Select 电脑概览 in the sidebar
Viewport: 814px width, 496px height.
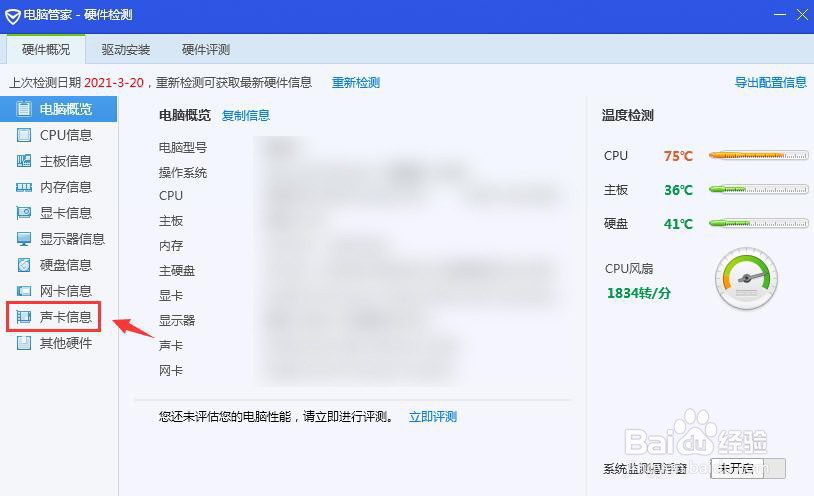click(x=59, y=109)
